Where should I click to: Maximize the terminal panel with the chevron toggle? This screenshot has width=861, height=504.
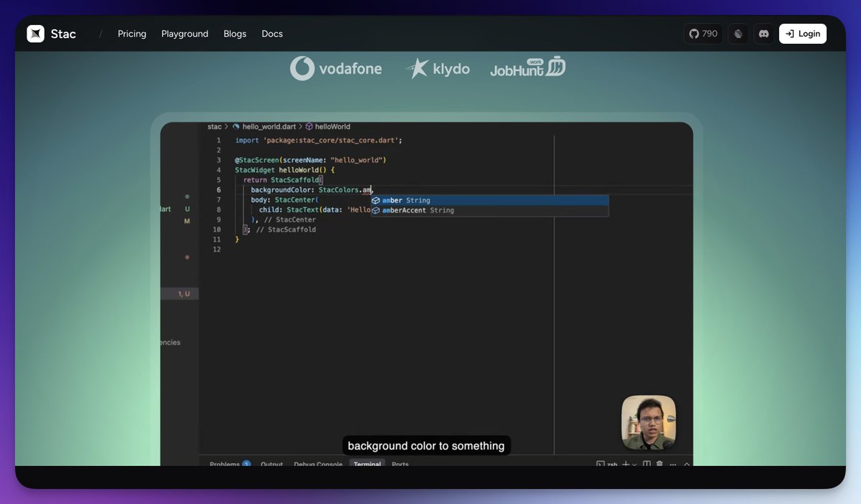click(687, 465)
